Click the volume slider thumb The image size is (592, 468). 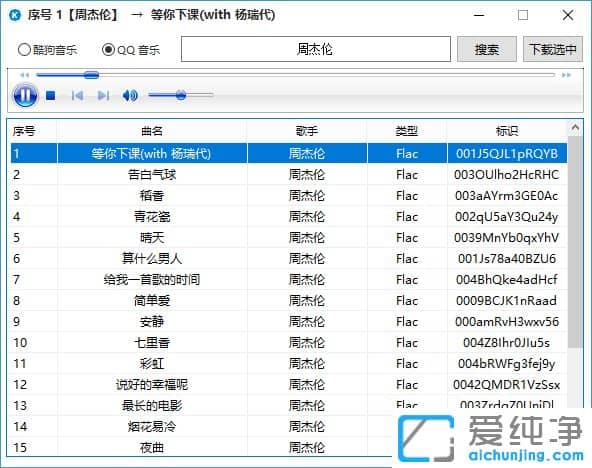pyautogui.click(x=181, y=95)
